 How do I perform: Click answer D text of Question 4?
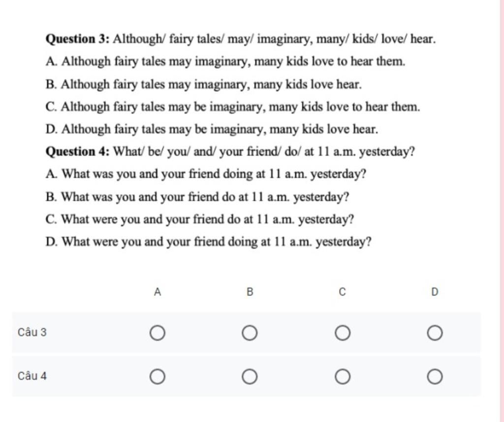coord(209,242)
